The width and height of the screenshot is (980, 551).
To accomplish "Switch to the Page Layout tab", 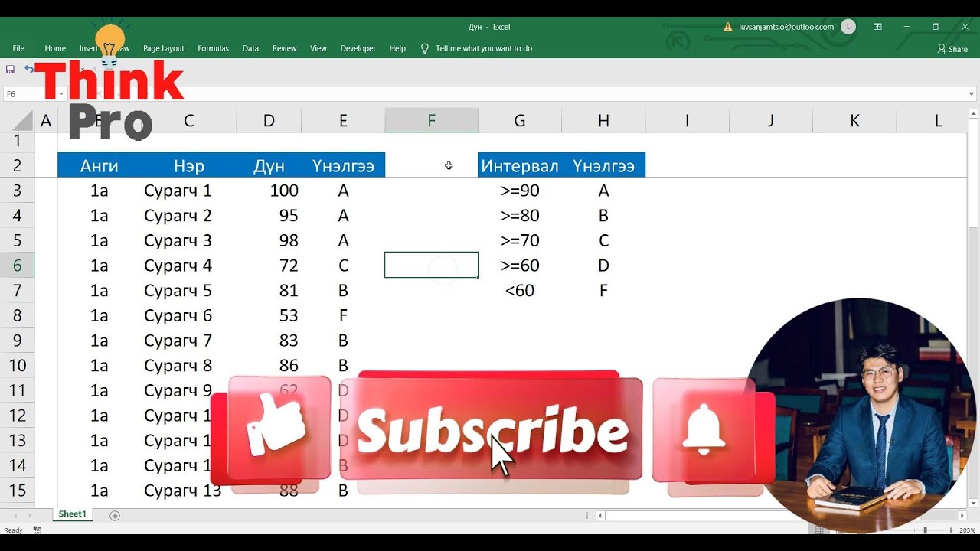I will [164, 48].
